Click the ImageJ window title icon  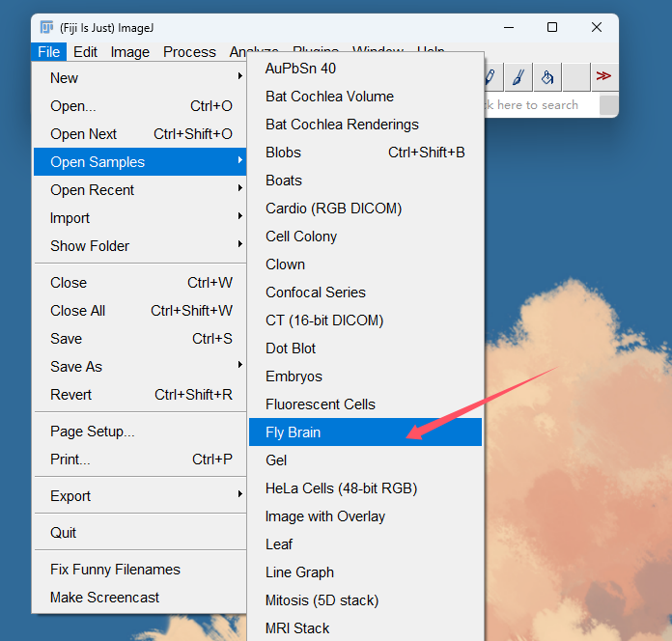(x=46, y=27)
